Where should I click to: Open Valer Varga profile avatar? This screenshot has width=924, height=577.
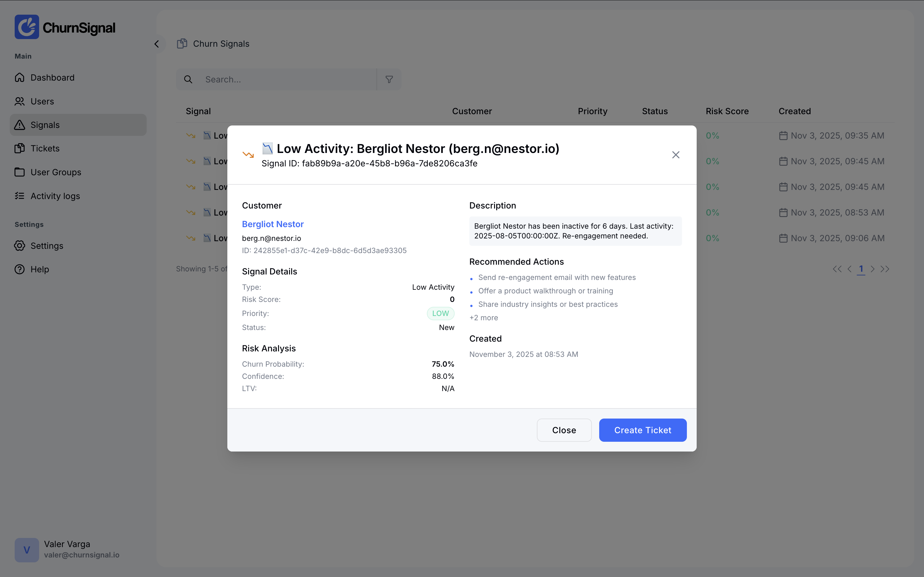point(27,550)
